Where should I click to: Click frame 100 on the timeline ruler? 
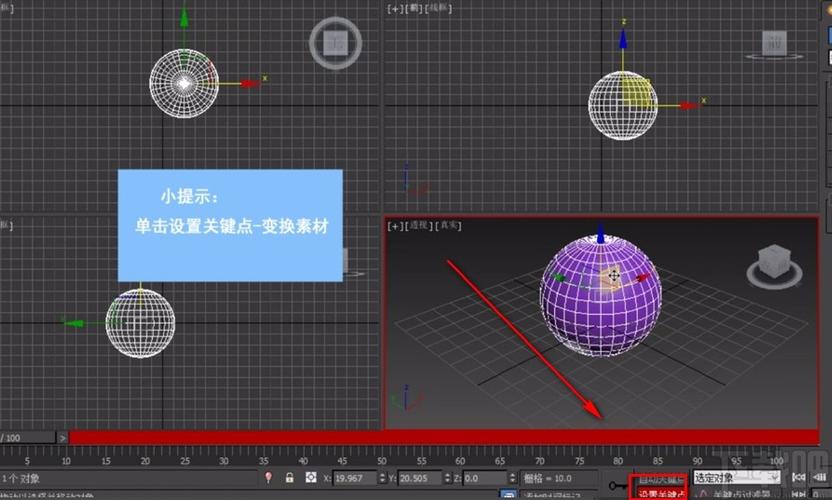(776, 461)
